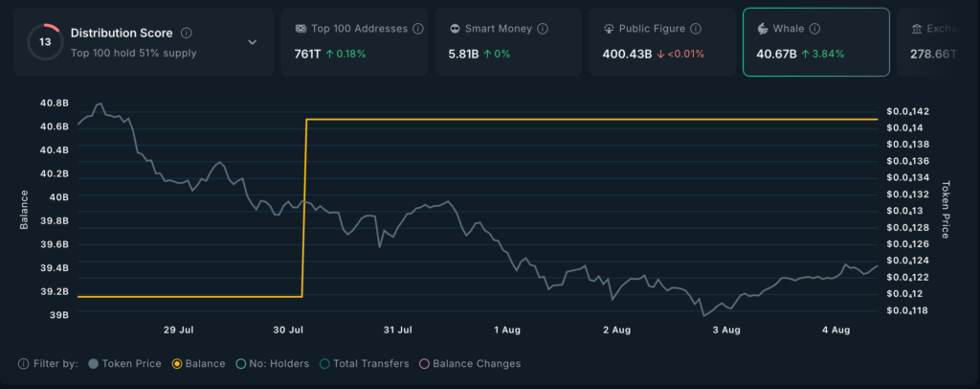Click the 40B balance axis label
Screen dimensions: 980x389
coord(60,196)
